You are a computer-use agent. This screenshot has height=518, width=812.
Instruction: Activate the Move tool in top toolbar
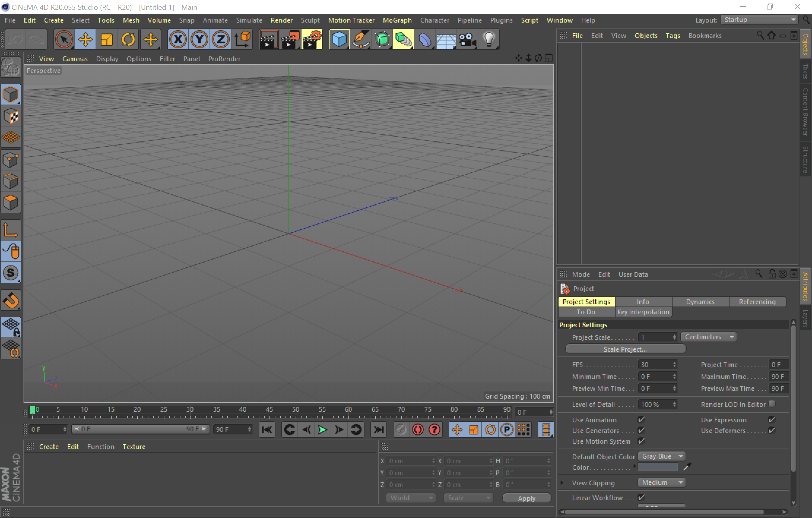[85, 40]
